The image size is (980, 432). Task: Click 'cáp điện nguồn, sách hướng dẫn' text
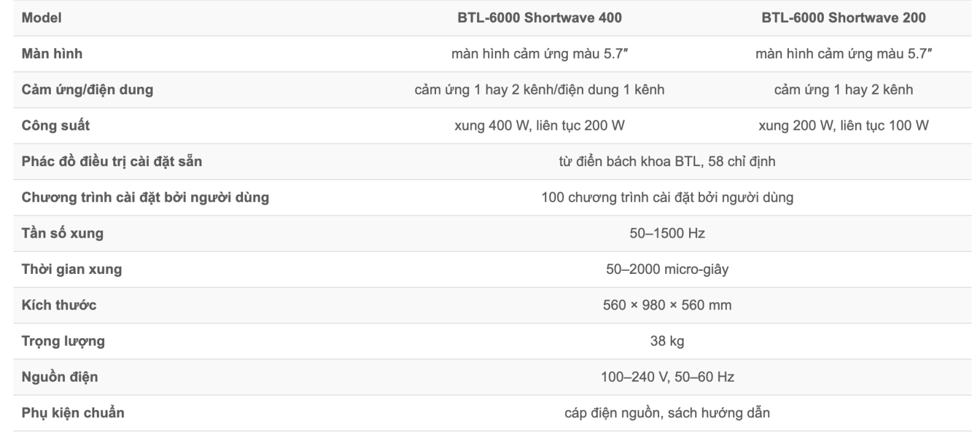coord(667,413)
